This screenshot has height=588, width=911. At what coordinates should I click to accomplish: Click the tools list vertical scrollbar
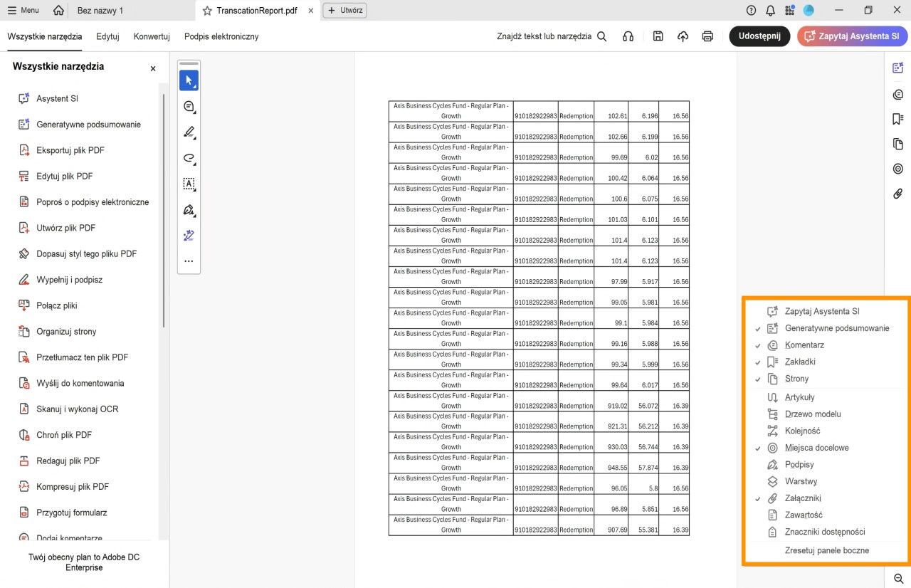[164, 210]
